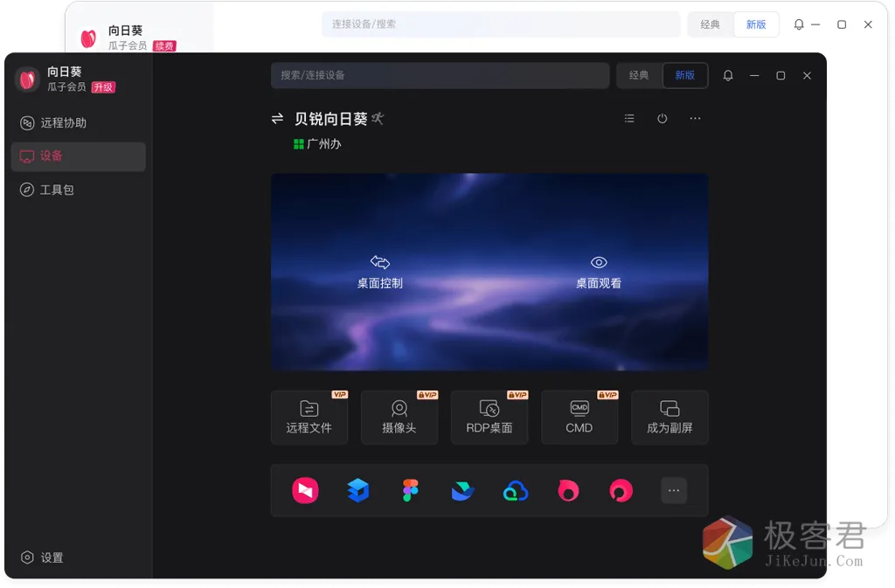Click the 桌面观看 eye icon

point(599,262)
